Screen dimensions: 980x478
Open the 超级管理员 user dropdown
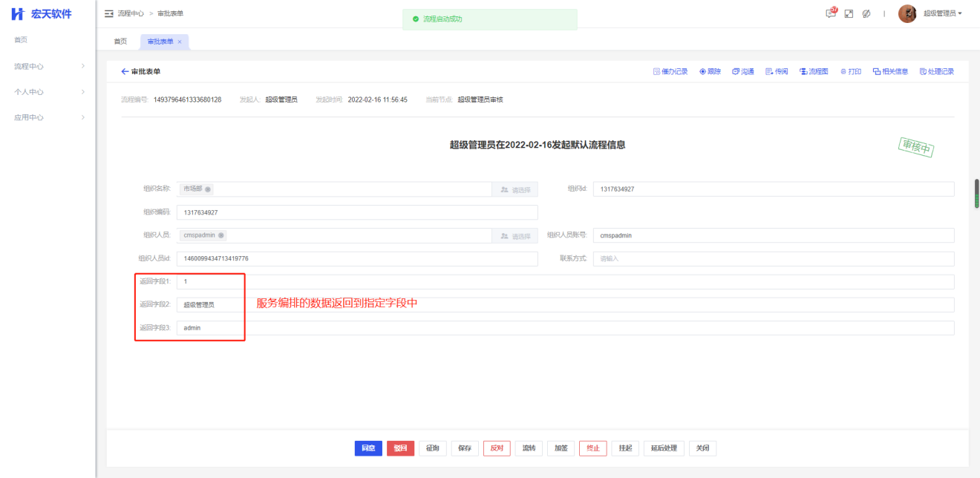(941, 13)
